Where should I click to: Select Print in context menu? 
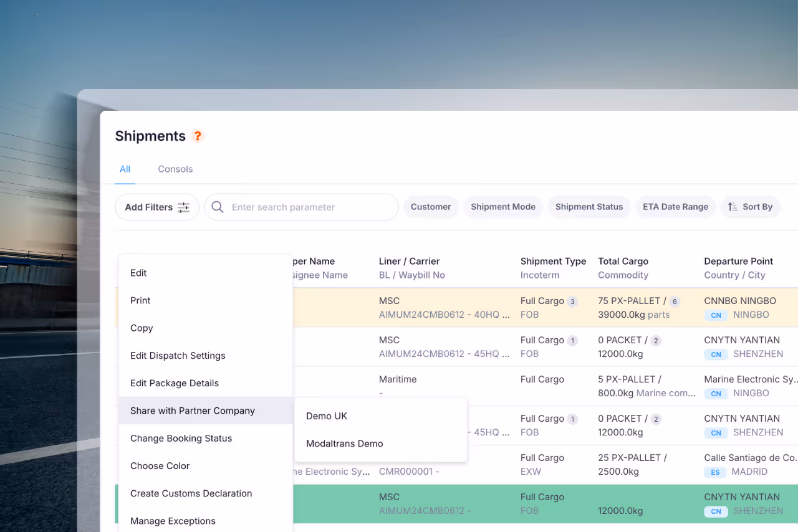point(206,300)
